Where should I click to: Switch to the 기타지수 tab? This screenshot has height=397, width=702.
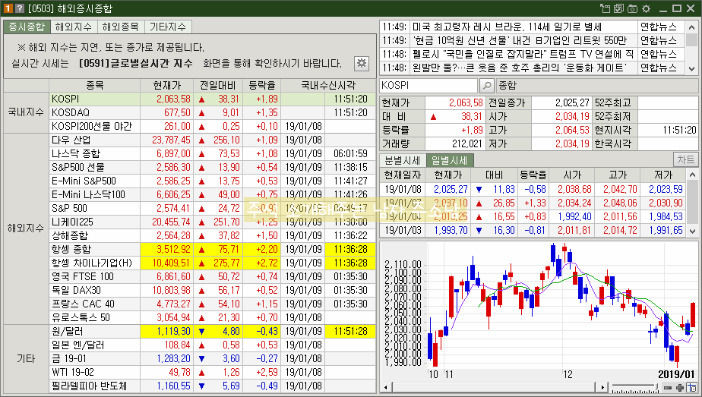[168, 27]
